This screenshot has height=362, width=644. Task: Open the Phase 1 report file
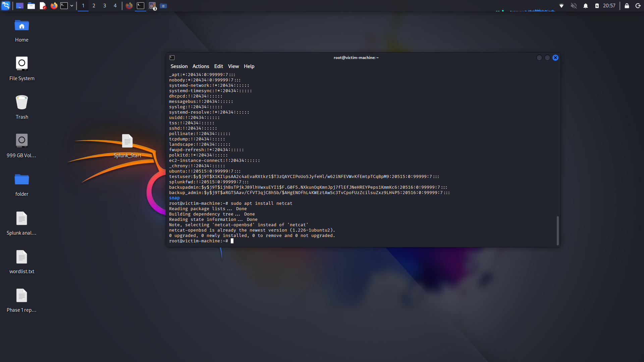[21, 295]
